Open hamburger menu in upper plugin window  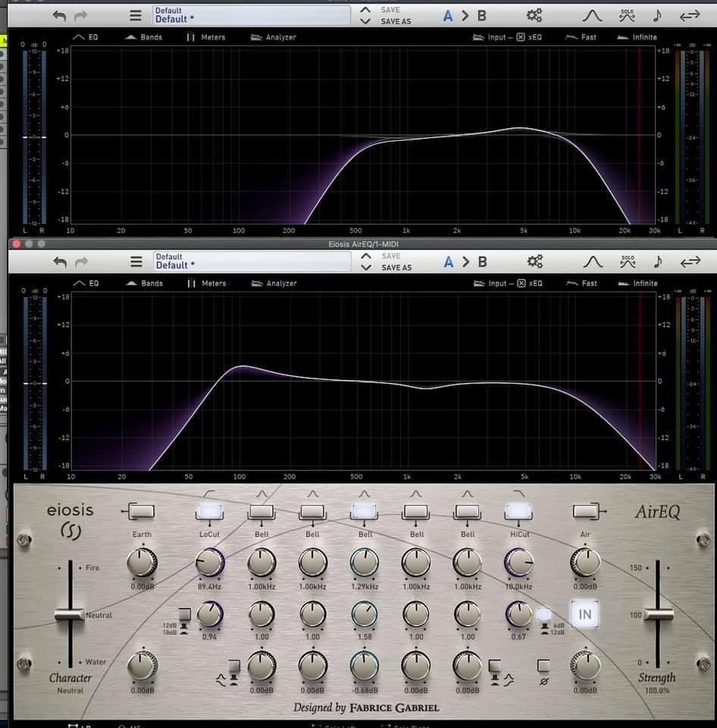136,16
